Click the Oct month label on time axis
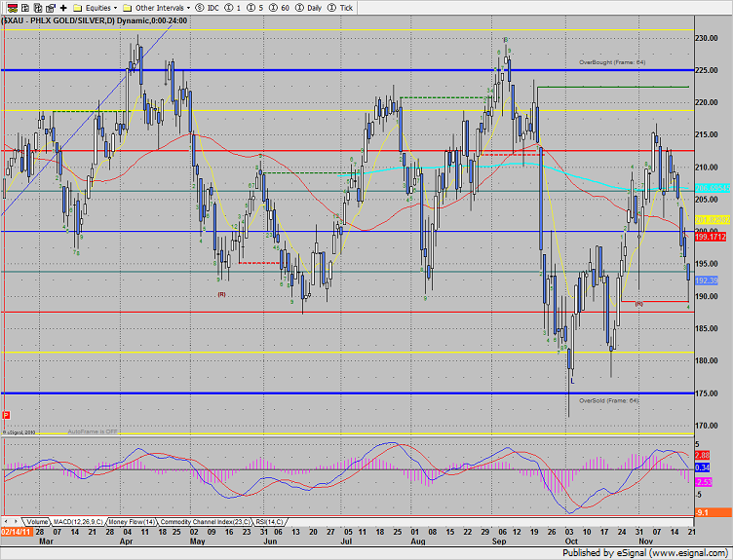The image size is (733, 560). point(571,541)
